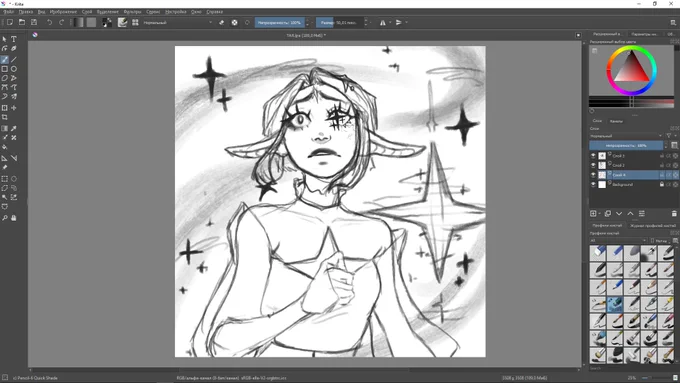This screenshot has width=680, height=383.
Task: Open the brush presets chooser grid
Action: 135,23
